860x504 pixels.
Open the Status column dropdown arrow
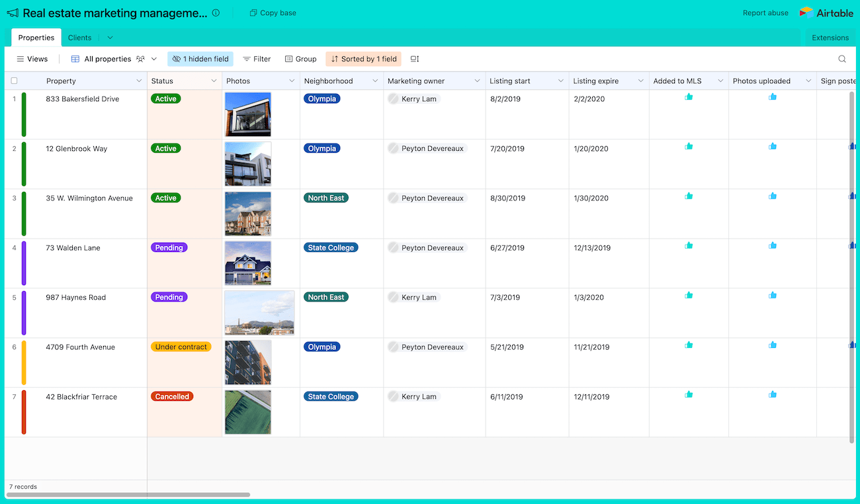tap(214, 81)
